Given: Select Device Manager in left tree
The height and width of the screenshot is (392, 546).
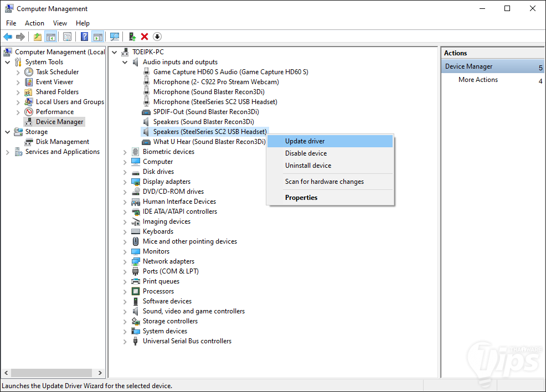Looking at the screenshot, I should coord(60,122).
